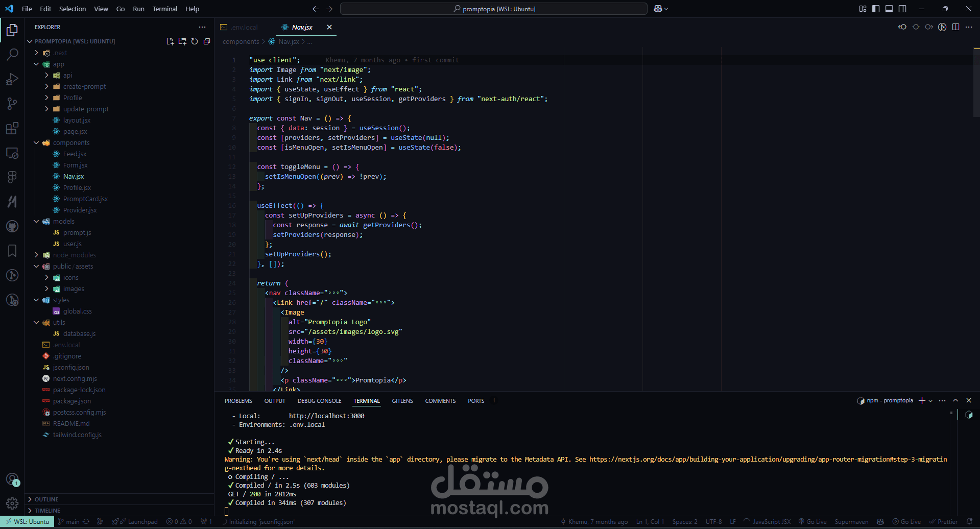
Task: Open Source Control view
Action: 12,104
